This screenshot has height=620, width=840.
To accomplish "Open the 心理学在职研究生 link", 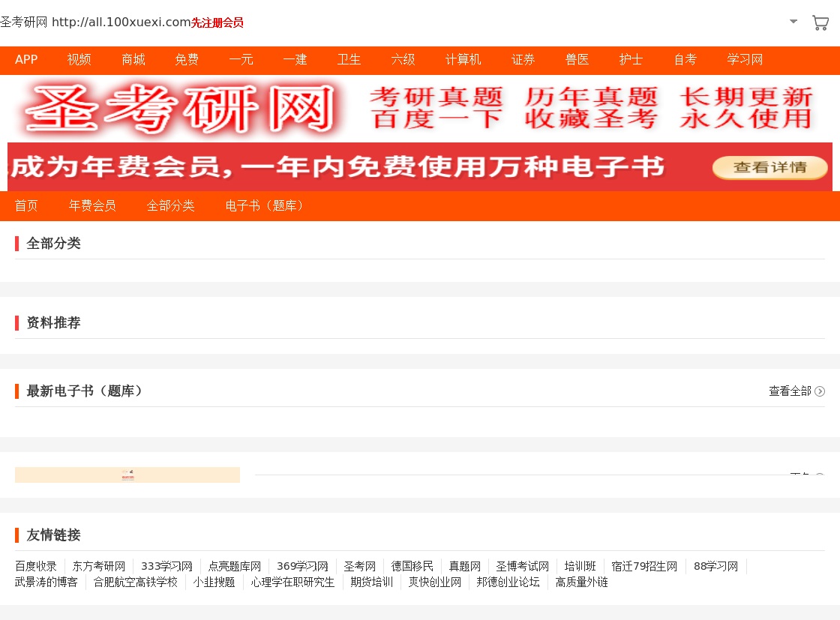I will coord(292,582).
